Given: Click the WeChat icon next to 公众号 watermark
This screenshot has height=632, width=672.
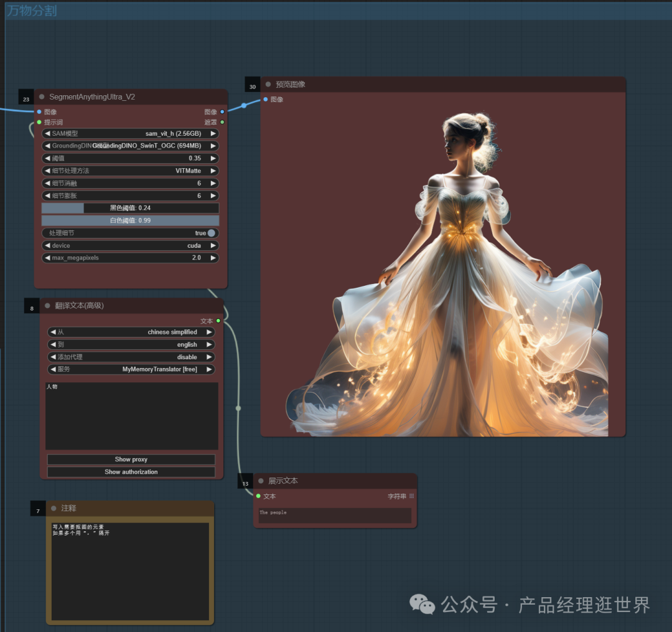Looking at the screenshot, I should tap(422, 604).
